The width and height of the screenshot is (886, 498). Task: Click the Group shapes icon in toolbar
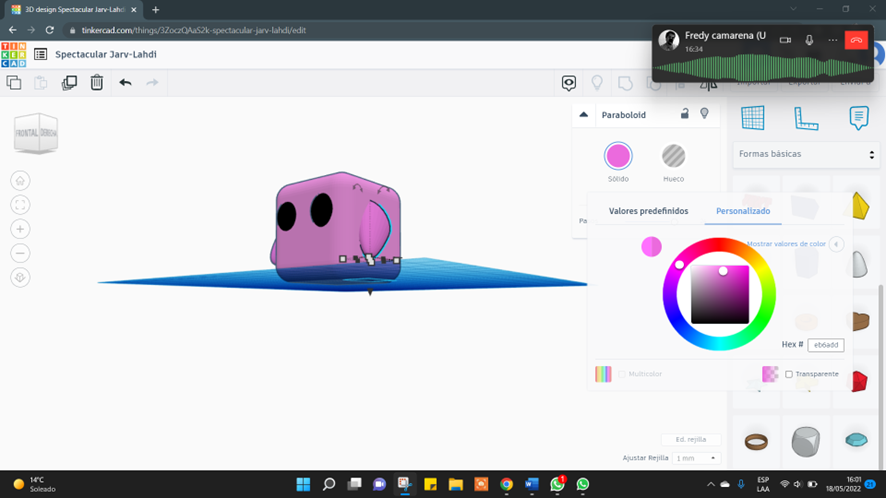[625, 83]
